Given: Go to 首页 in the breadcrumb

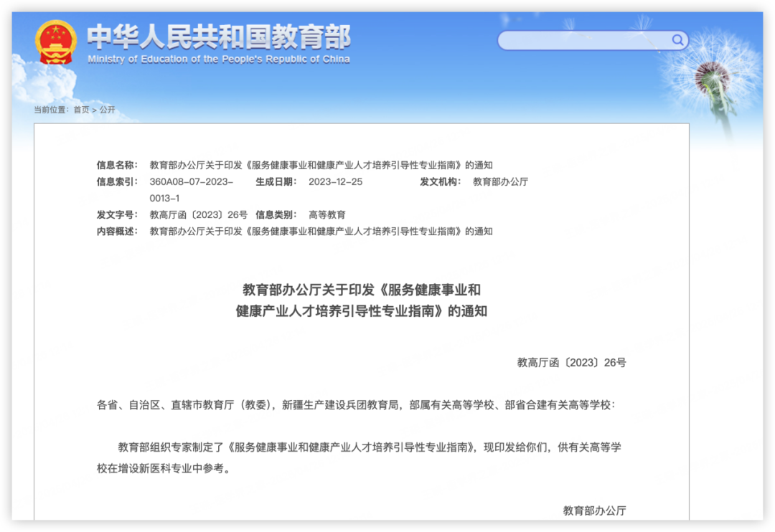Looking at the screenshot, I should point(82,110).
